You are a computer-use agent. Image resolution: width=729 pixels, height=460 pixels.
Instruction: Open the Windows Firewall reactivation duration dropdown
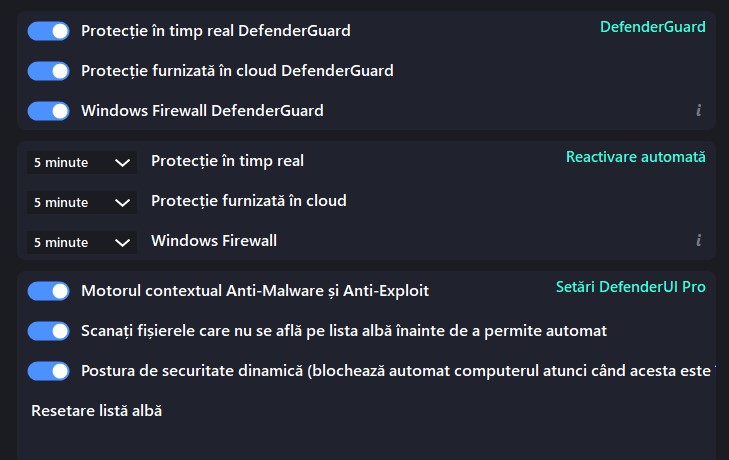82,242
